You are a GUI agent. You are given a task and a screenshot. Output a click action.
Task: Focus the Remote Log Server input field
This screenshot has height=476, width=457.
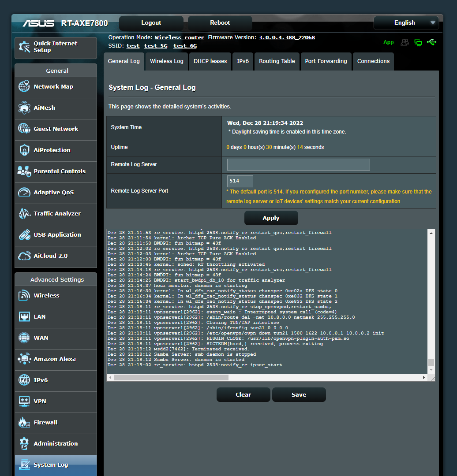tap(298, 164)
